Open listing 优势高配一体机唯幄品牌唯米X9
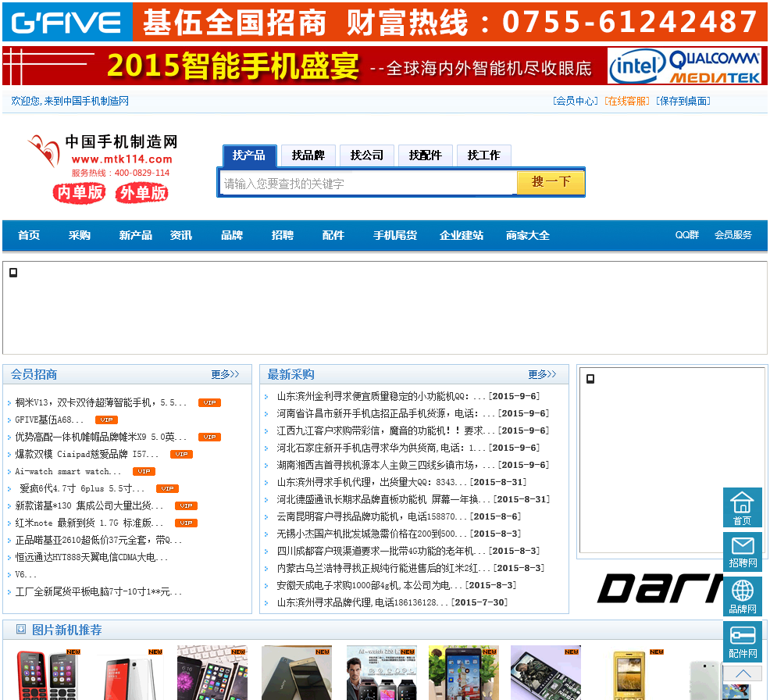770x700 pixels. tap(101, 437)
